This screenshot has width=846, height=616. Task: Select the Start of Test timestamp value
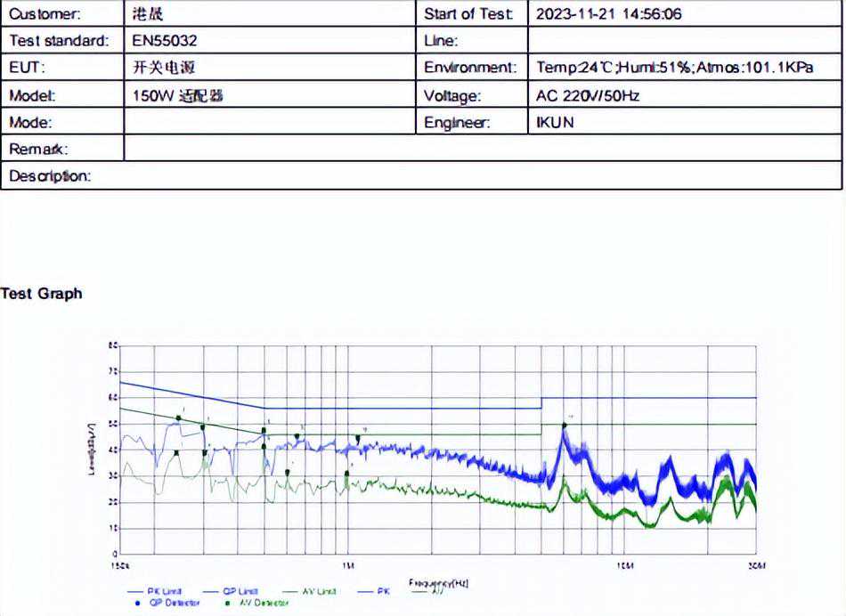(609, 13)
